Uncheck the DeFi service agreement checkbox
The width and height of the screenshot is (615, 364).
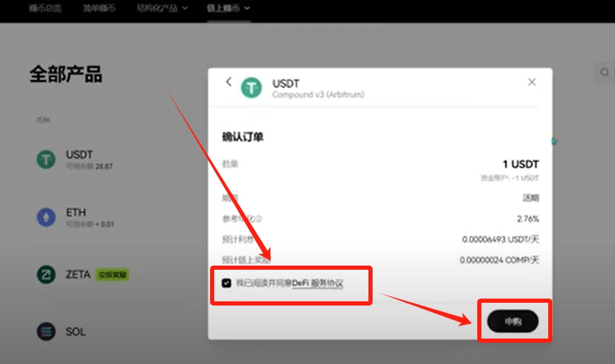tap(227, 283)
